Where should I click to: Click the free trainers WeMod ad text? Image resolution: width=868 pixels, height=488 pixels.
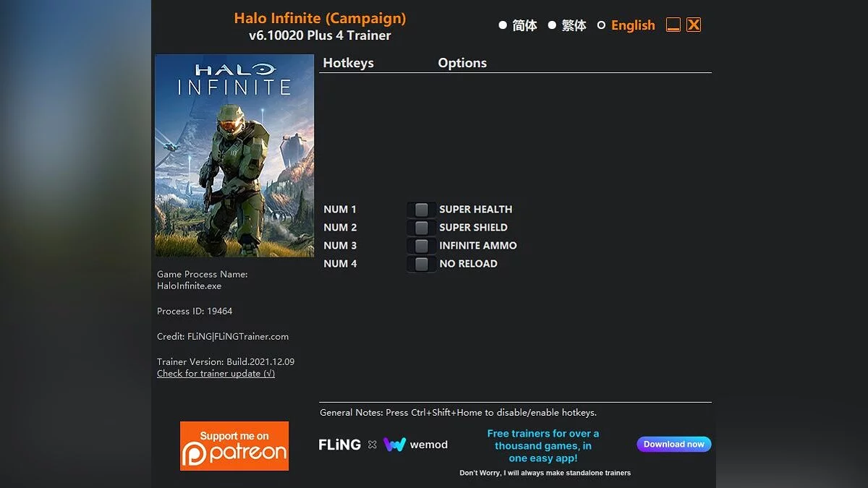pos(542,445)
